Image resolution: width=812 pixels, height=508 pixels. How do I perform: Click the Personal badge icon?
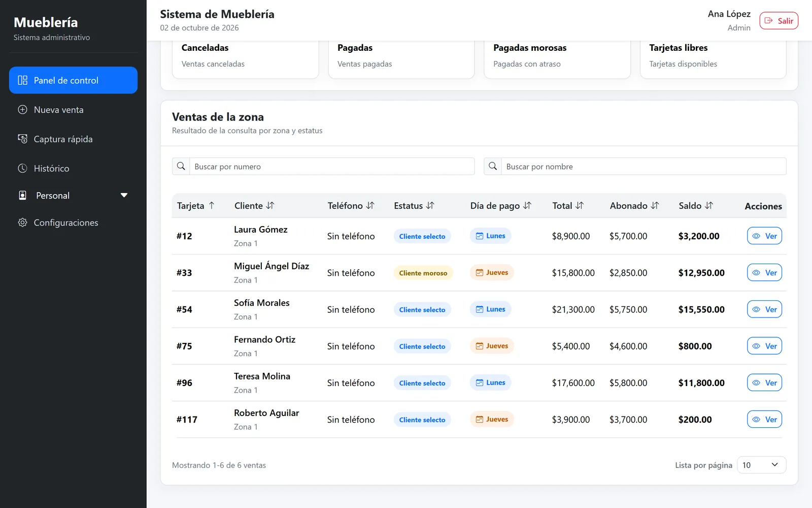pyautogui.click(x=22, y=196)
